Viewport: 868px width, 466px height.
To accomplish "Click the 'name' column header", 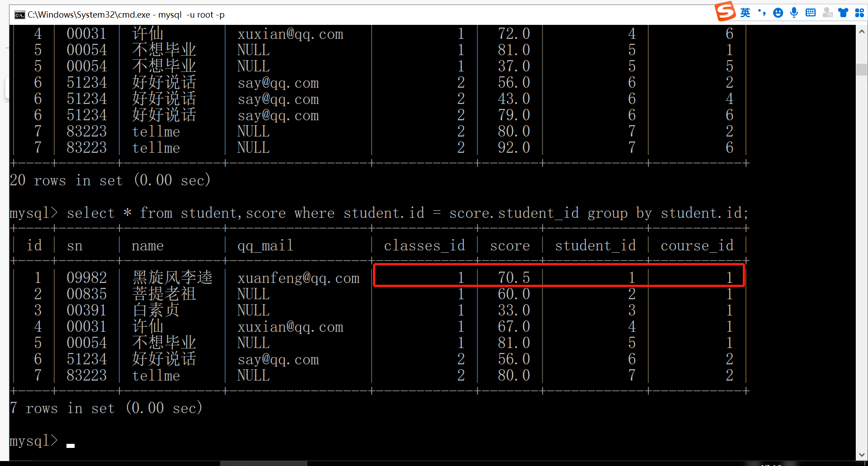I will point(148,246).
